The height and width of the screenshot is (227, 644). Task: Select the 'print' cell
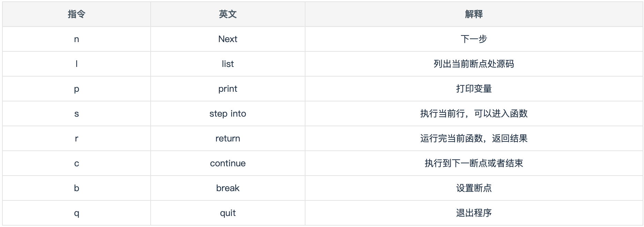coord(228,89)
